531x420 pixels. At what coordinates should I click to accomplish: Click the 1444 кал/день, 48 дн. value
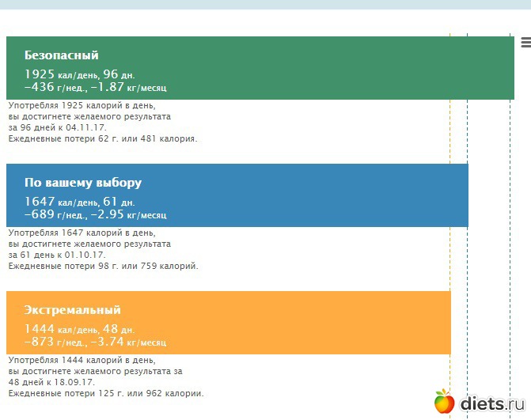tap(79, 329)
